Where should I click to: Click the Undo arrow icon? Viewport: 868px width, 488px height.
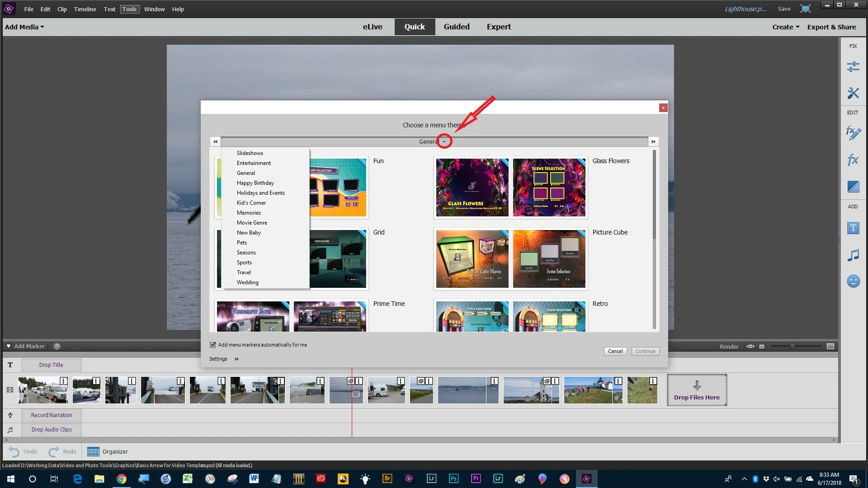14,451
